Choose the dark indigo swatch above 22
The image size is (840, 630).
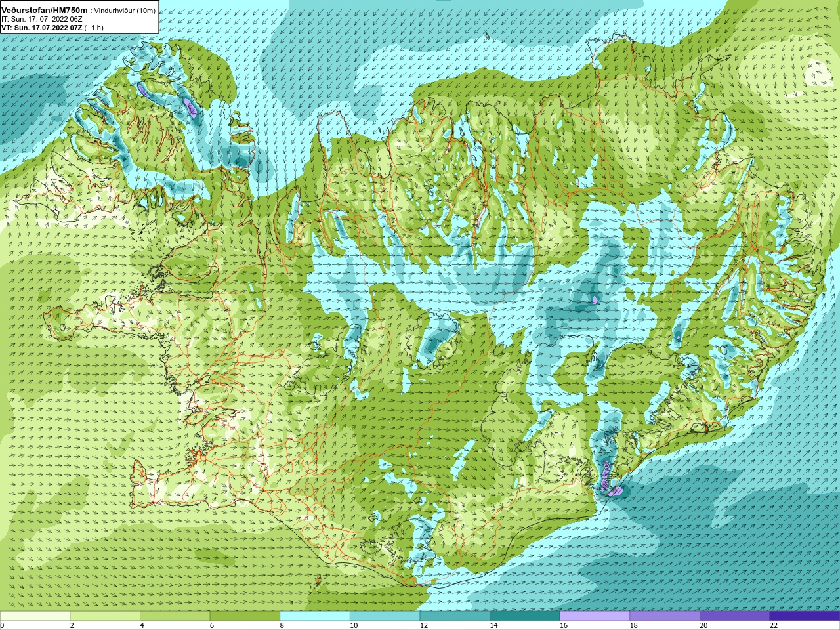pyautogui.click(x=805, y=616)
